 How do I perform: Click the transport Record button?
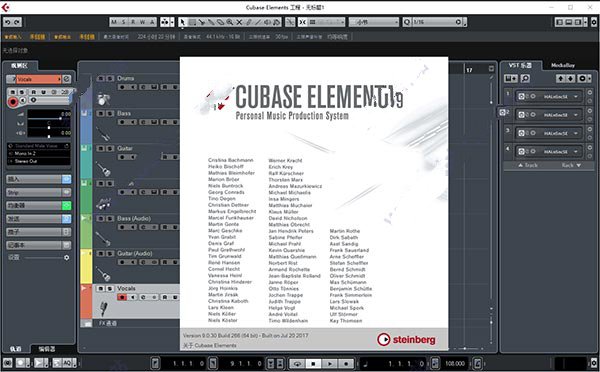346,363
